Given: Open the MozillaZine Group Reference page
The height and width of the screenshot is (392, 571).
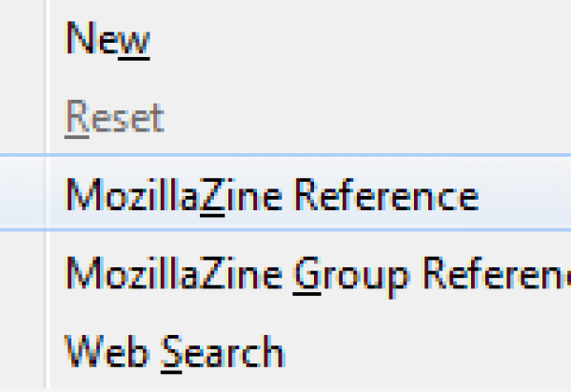Looking at the screenshot, I should [x=314, y=274].
